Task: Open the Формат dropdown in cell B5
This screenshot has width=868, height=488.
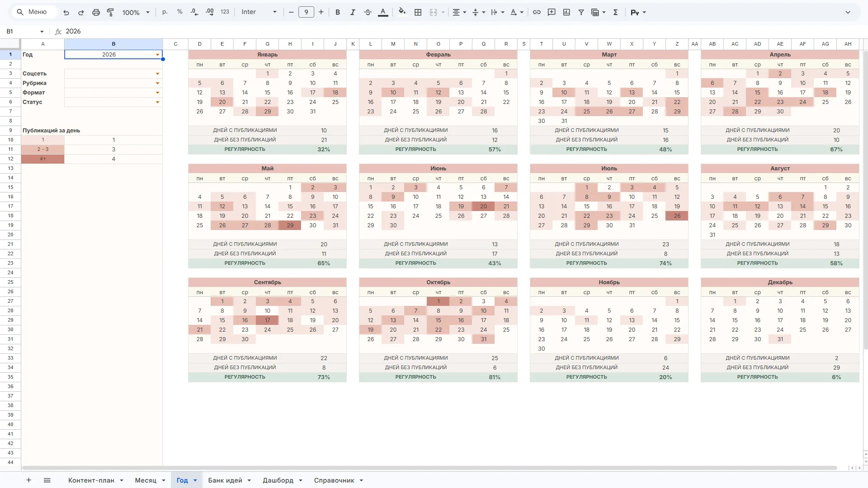Action: [157, 93]
